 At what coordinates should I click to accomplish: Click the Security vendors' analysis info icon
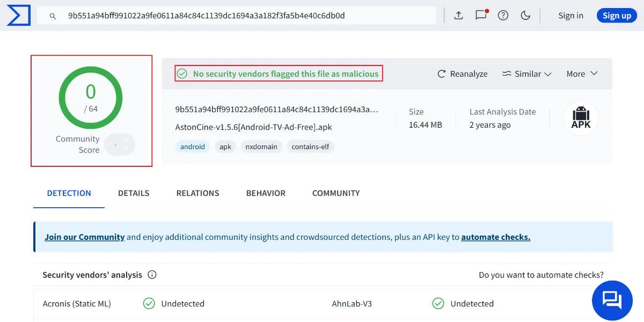click(x=152, y=275)
